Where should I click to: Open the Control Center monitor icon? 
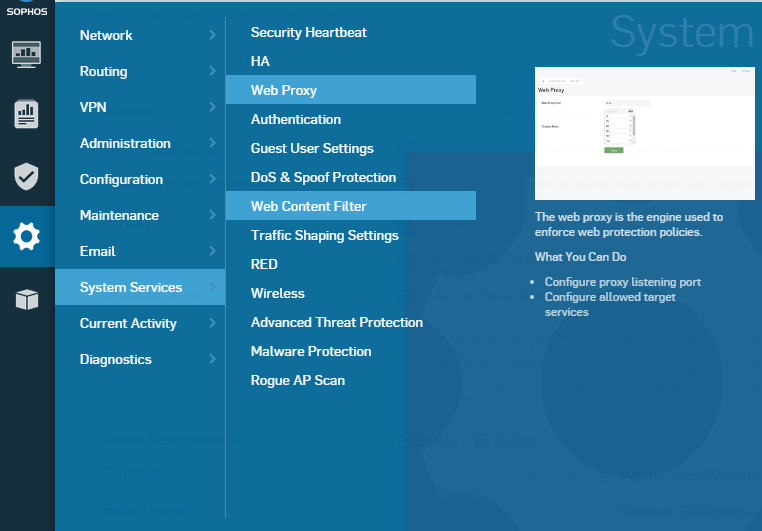pos(26,54)
